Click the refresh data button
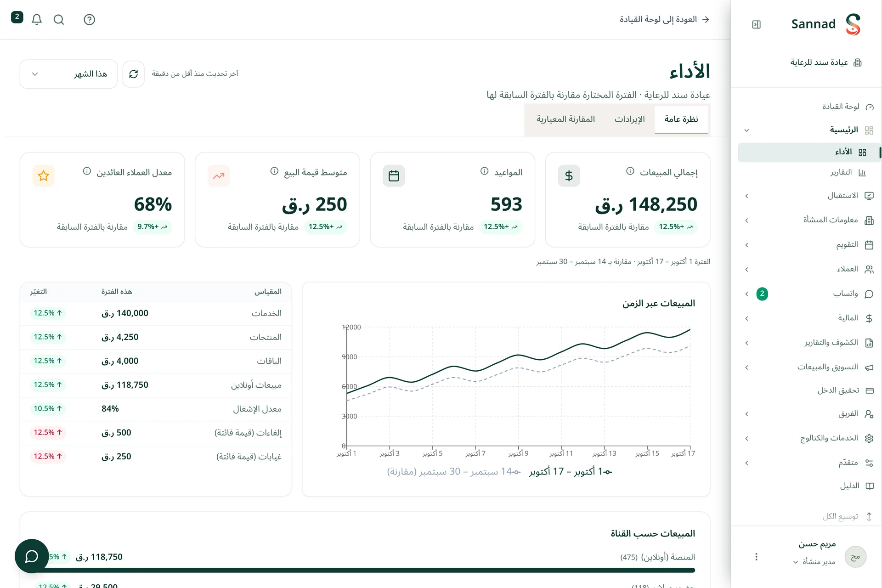The image size is (882, 588). pyautogui.click(x=134, y=74)
